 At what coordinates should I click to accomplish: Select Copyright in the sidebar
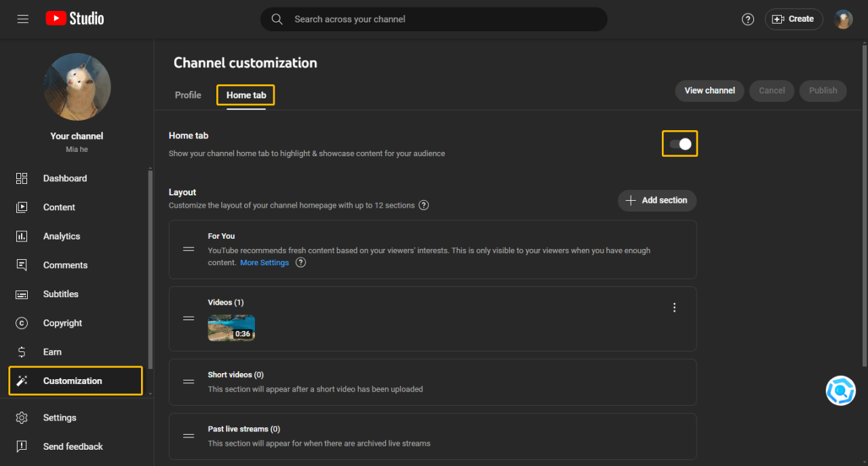(61, 323)
